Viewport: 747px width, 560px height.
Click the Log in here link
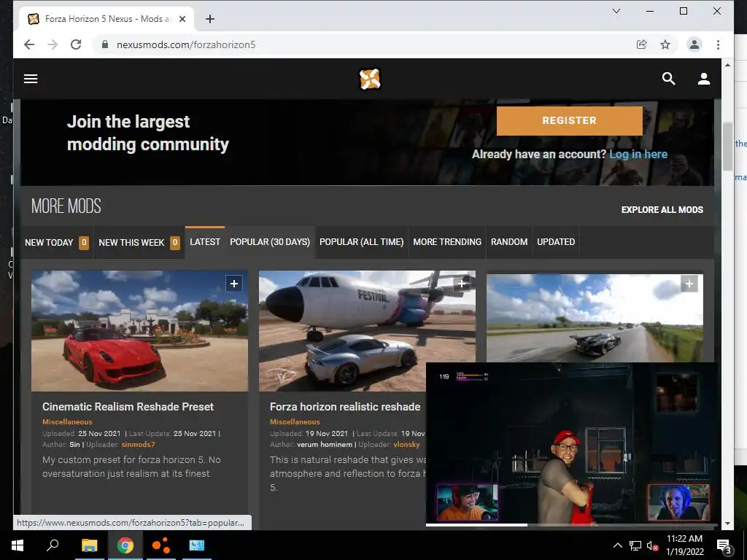pos(638,155)
